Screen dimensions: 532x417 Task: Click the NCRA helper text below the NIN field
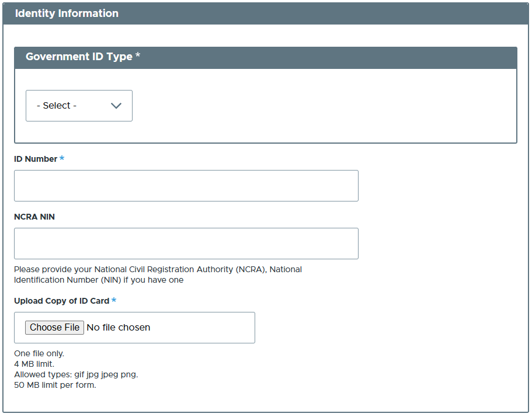coord(158,274)
